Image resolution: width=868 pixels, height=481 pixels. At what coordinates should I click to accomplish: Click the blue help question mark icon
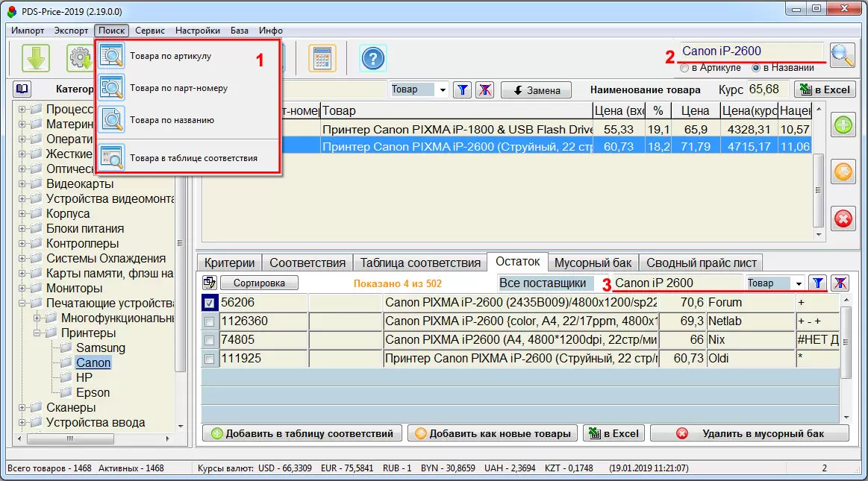click(372, 57)
